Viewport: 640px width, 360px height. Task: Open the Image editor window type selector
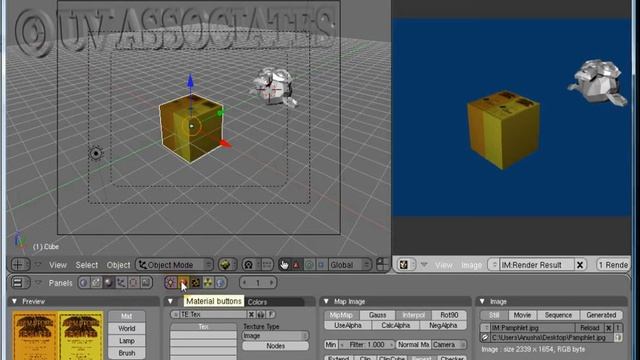pyautogui.click(x=406, y=264)
